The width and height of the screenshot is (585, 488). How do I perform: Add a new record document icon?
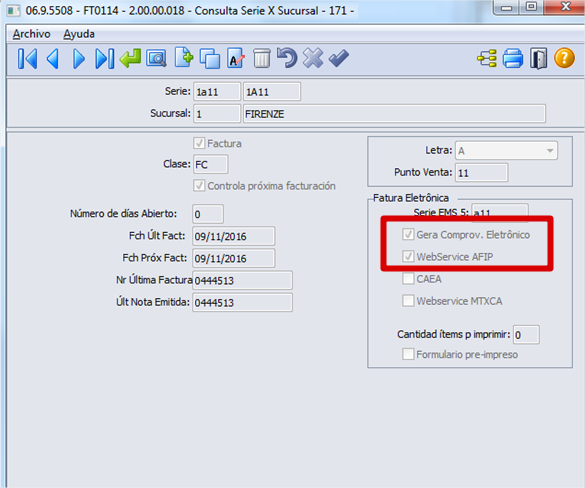point(184,58)
